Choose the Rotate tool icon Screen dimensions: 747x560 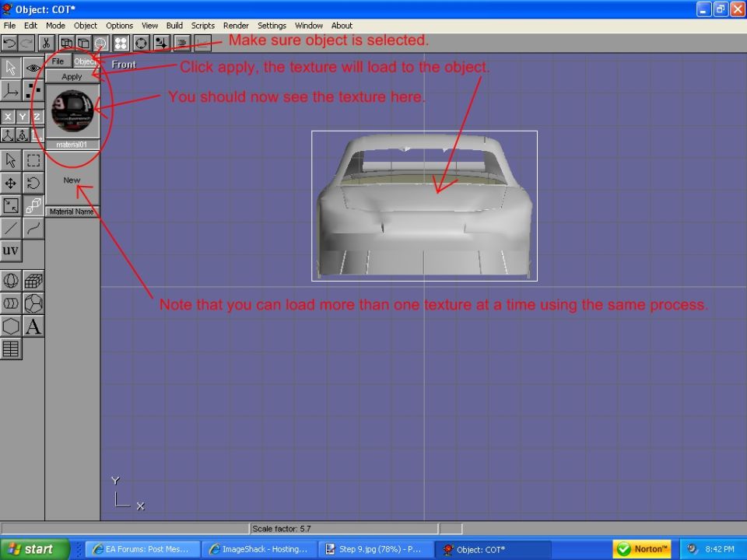(x=33, y=184)
